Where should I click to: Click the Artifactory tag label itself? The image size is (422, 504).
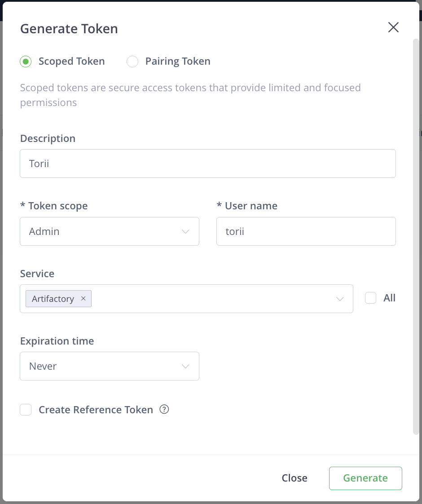(53, 299)
